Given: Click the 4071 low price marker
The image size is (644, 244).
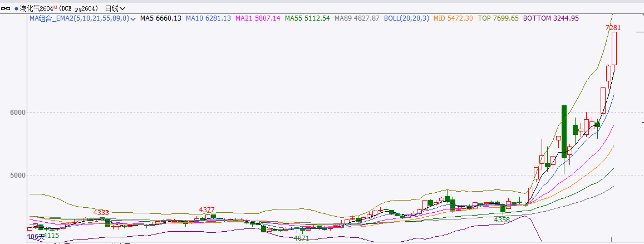Looking at the screenshot, I should coord(301,238).
